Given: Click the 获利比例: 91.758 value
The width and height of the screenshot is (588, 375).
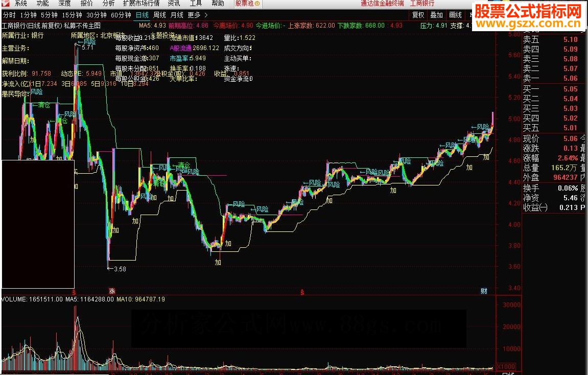Looking at the screenshot, I should [x=26, y=74].
